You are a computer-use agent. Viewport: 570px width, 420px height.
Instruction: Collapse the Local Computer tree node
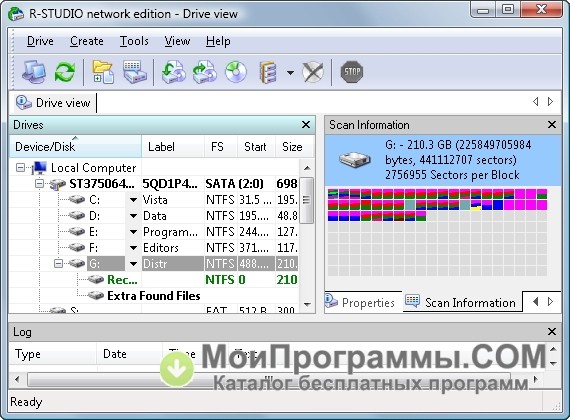tap(21, 168)
